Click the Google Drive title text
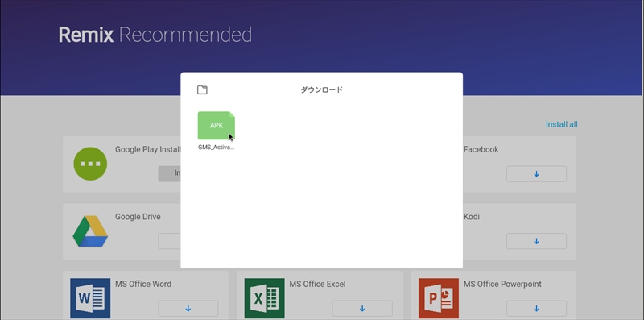Image resolution: width=644 pixels, height=320 pixels. [x=138, y=217]
